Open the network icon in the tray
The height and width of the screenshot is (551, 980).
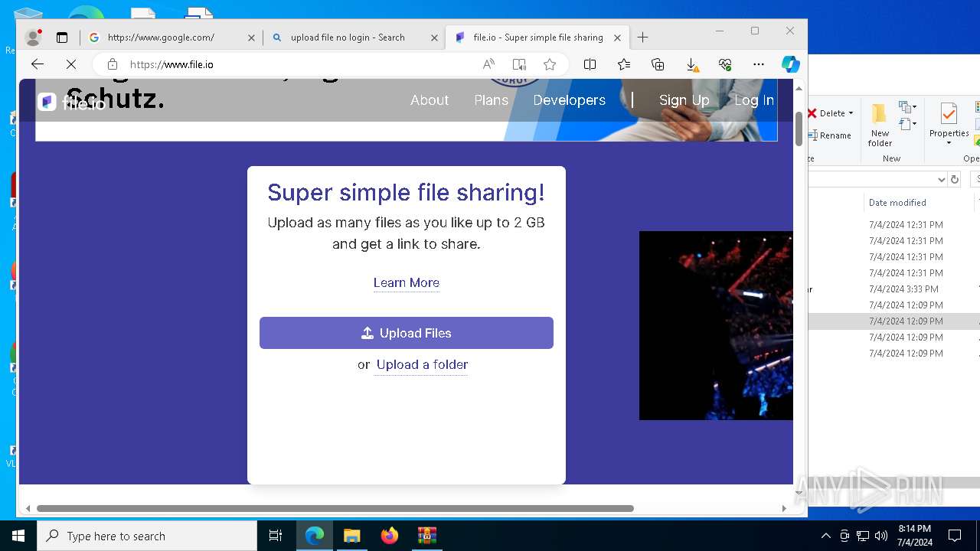pyautogui.click(x=863, y=536)
